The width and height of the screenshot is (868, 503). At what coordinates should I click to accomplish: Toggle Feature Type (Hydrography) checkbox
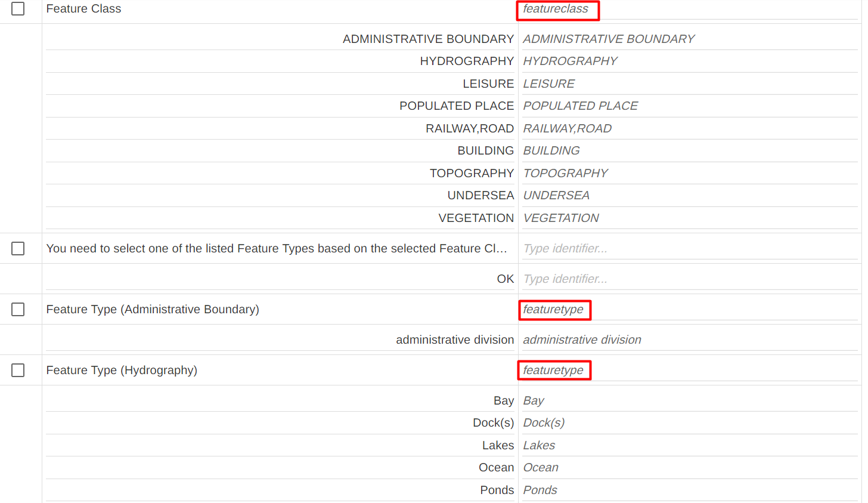click(x=18, y=370)
